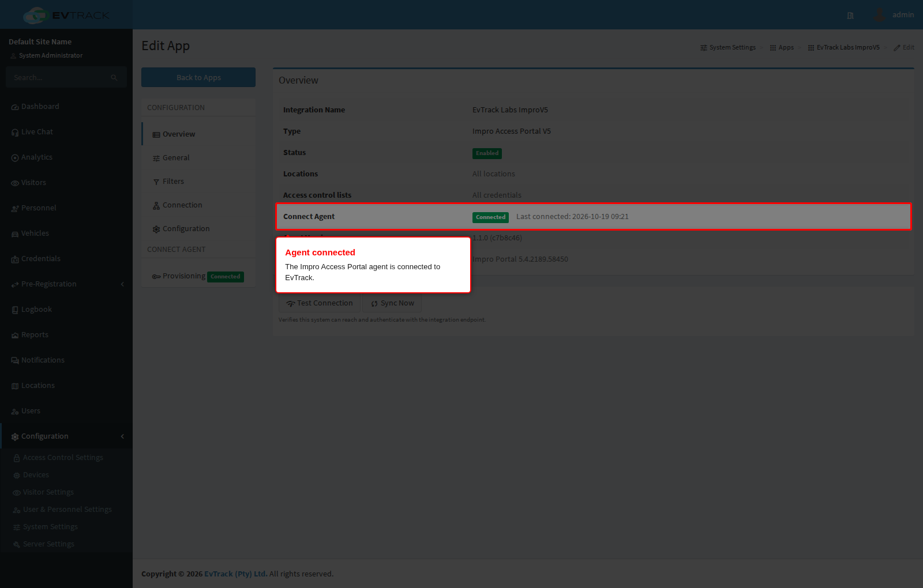The height and width of the screenshot is (588, 923).
Task: Click the search magnifier icon
Action: (x=114, y=78)
